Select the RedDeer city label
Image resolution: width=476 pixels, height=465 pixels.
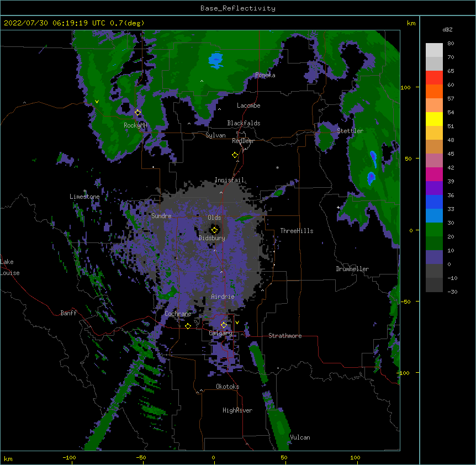point(243,141)
